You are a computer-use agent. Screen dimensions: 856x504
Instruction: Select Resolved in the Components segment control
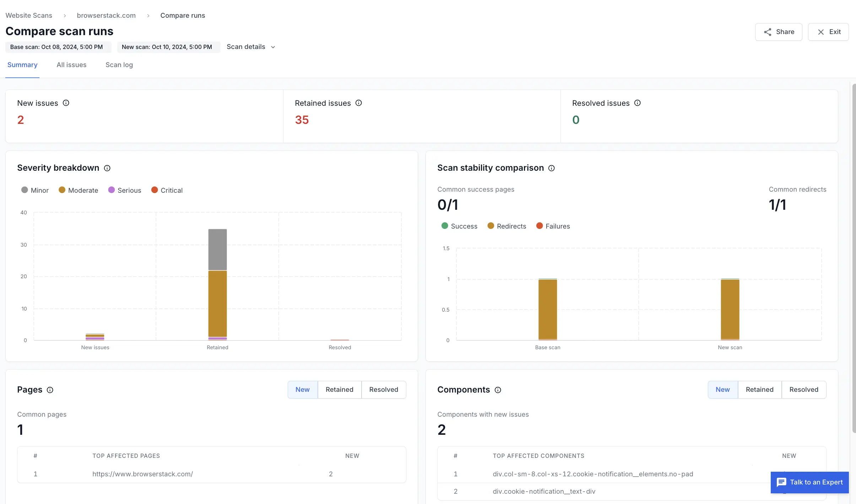[803, 390]
